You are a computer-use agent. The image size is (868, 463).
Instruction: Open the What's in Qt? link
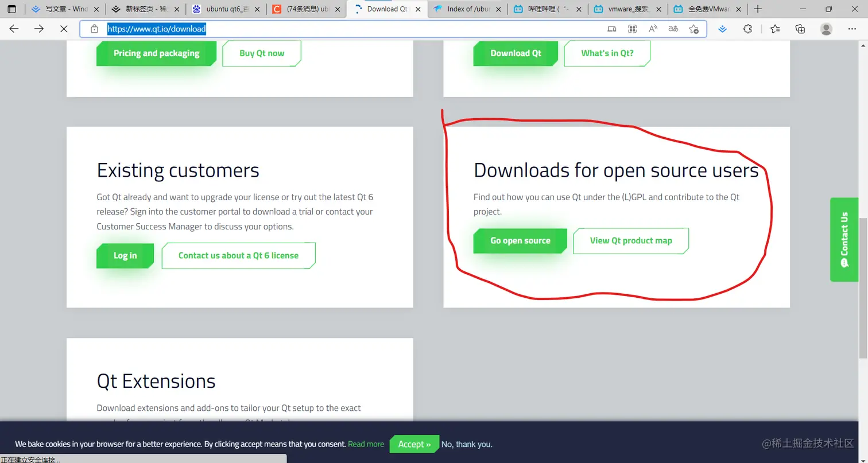click(x=607, y=53)
